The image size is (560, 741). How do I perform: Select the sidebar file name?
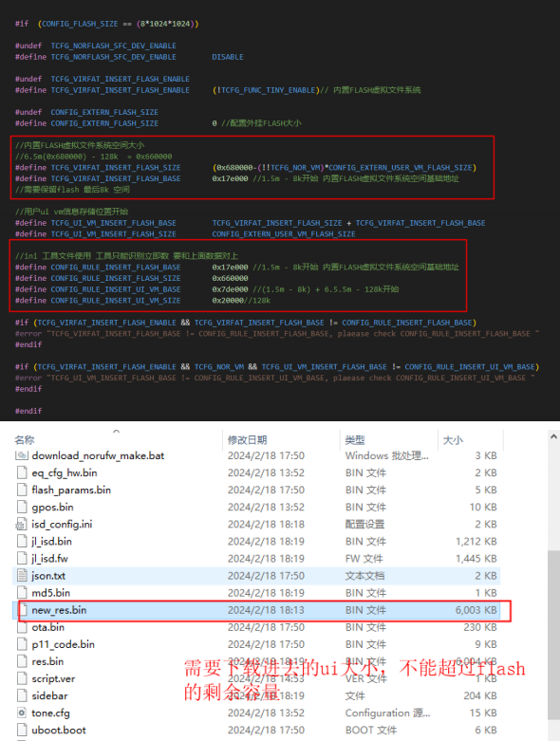coord(49,695)
